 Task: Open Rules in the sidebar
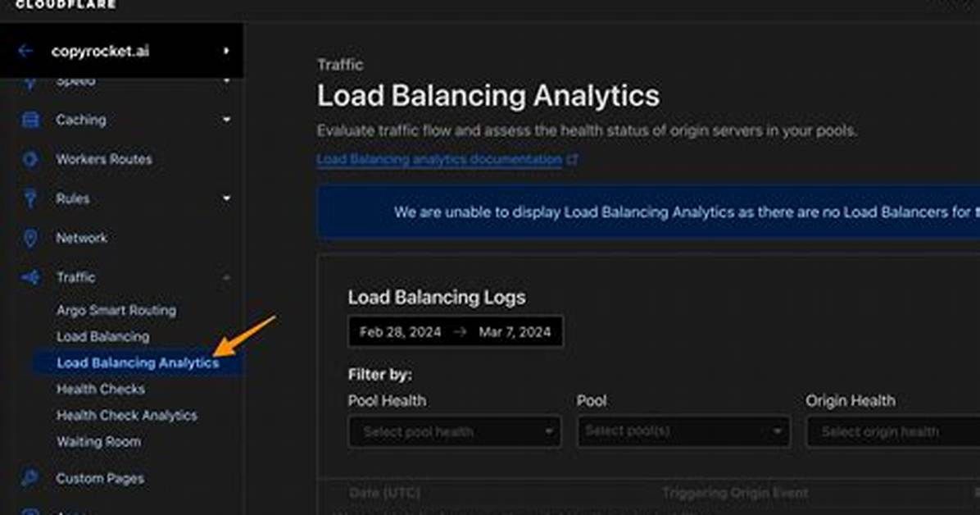coord(72,198)
